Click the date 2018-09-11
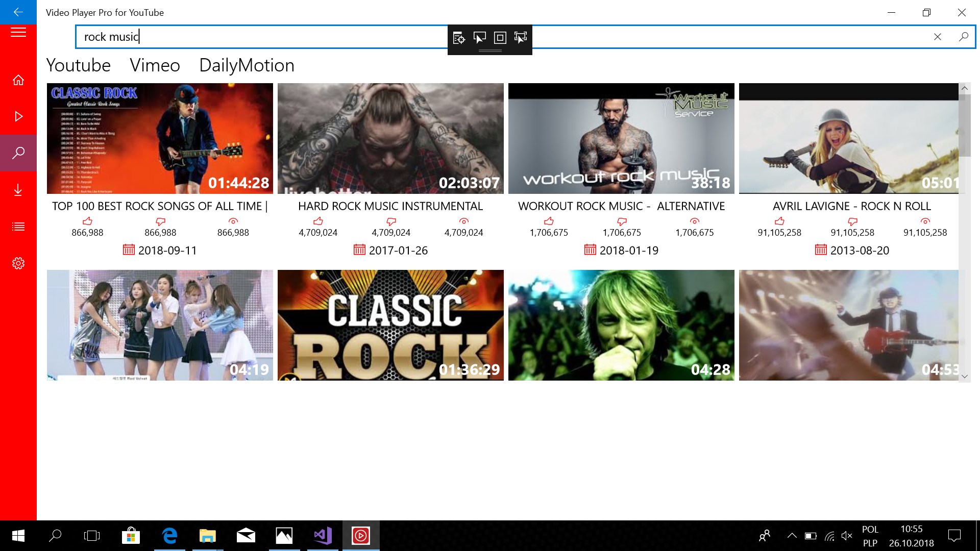The height and width of the screenshot is (551, 980). click(x=167, y=251)
